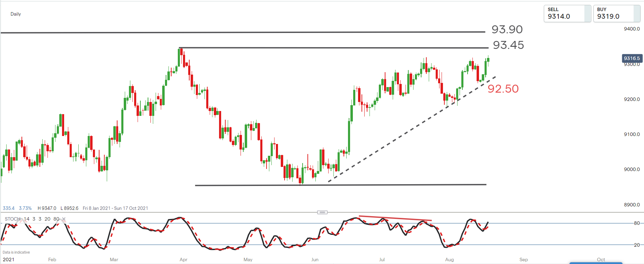644x264 pixels.
Task: Grab the pane divider handle above the stochastic panel
Action: click(x=322, y=212)
